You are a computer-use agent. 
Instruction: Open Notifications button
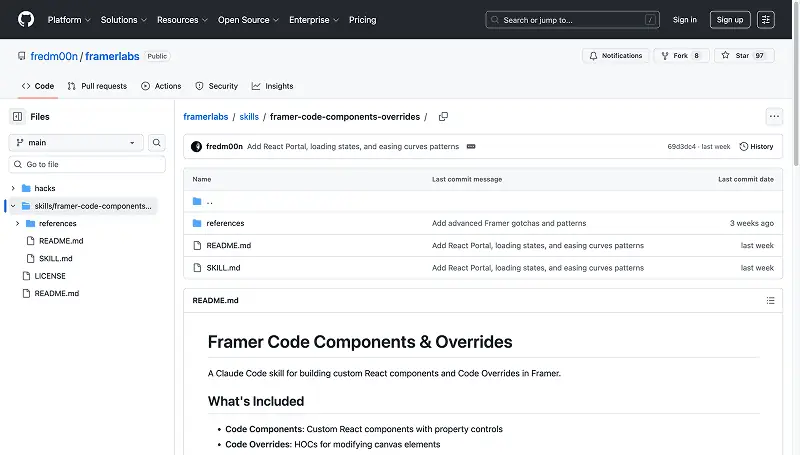coord(615,56)
